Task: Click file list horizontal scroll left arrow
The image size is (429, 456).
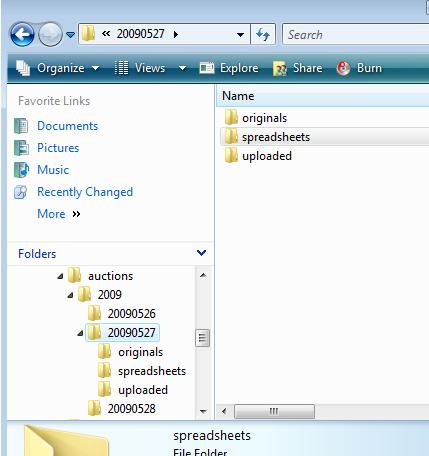Action: point(224,412)
